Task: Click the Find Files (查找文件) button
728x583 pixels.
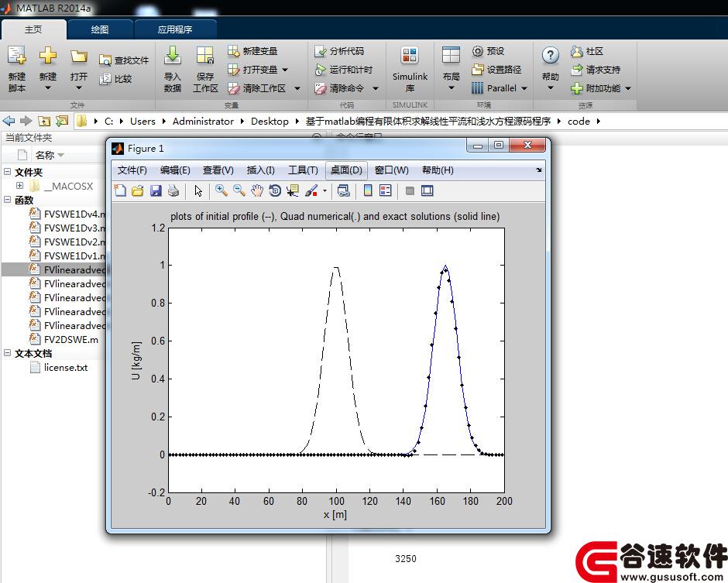Action: [124, 60]
